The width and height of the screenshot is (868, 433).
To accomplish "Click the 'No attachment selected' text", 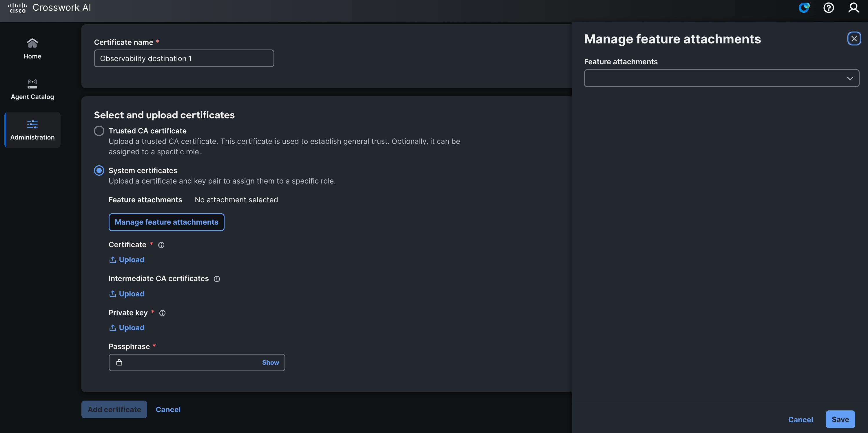I will (236, 200).
